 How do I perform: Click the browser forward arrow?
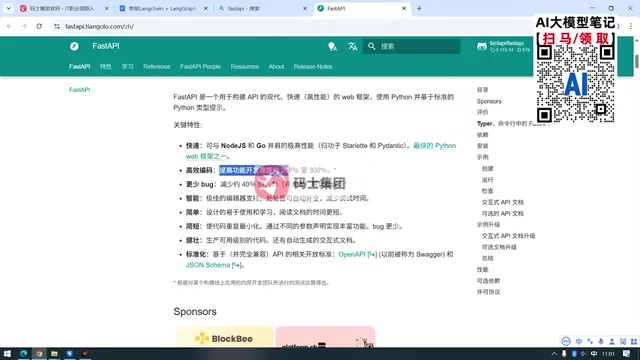click(x=24, y=26)
